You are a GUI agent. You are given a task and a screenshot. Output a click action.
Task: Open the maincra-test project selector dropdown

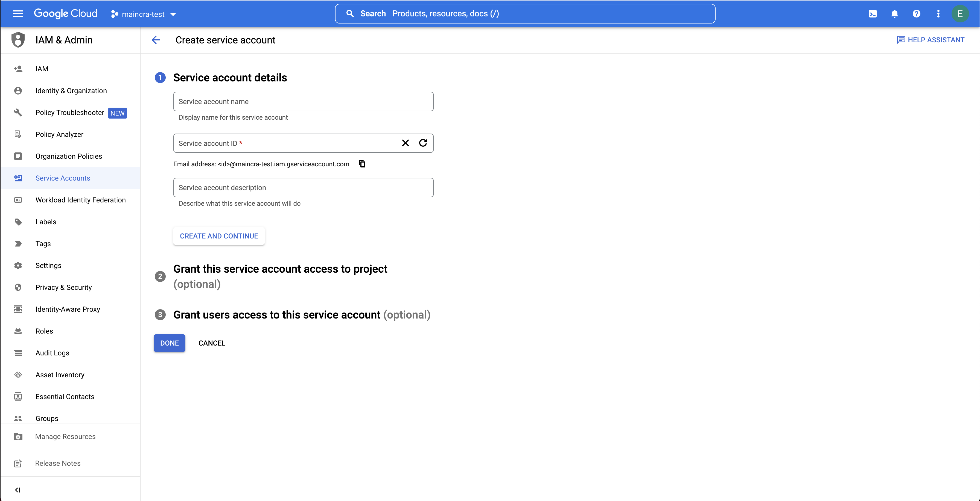(x=144, y=14)
